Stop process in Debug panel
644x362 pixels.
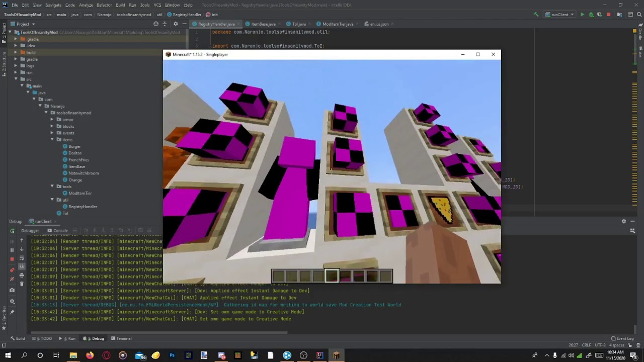(x=12, y=259)
